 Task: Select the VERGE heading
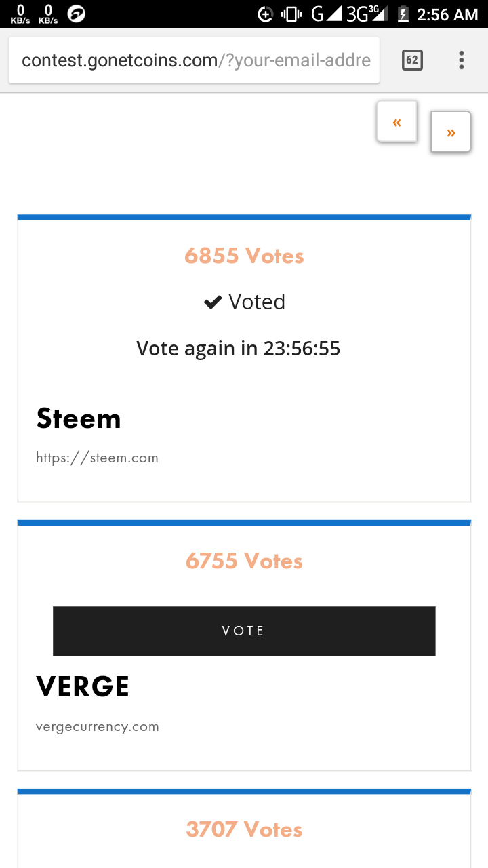coord(83,686)
